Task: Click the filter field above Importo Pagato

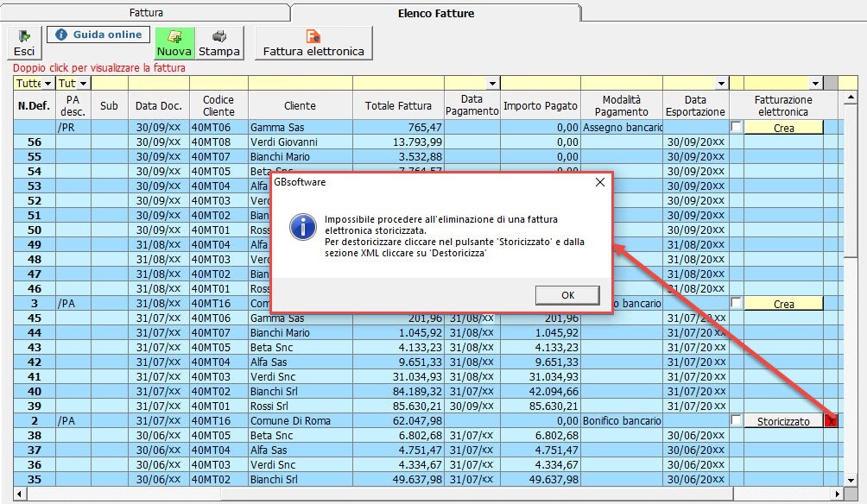Action: [541, 84]
